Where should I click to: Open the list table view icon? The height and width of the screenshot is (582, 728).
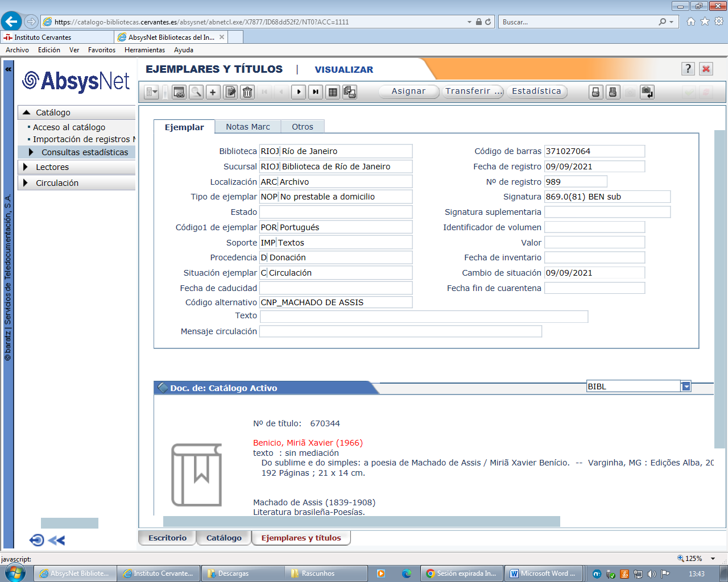(333, 92)
